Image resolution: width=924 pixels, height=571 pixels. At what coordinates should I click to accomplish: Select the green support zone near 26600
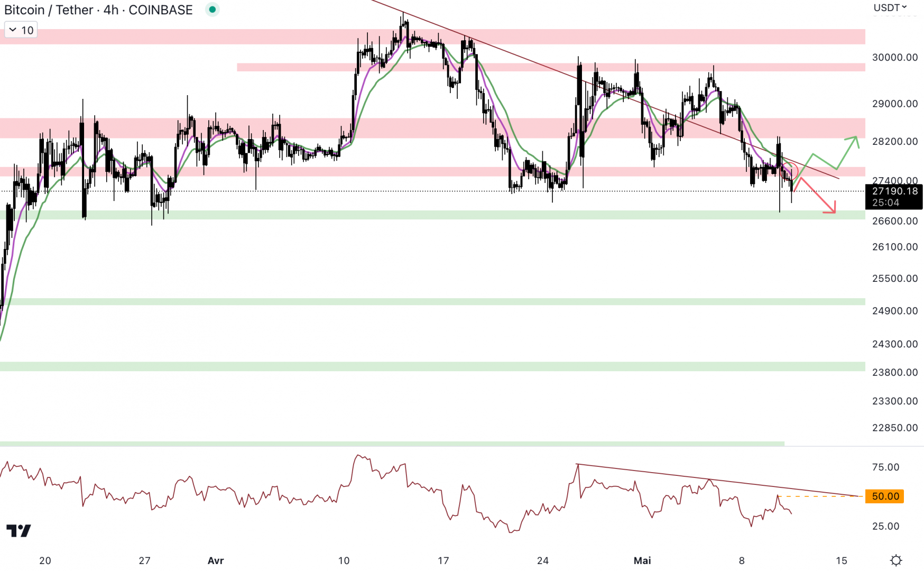[432, 215]
